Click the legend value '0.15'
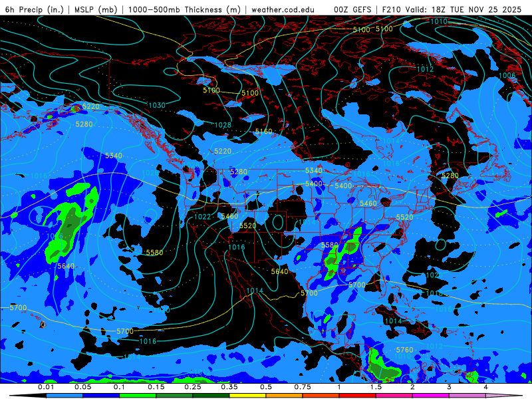Screen dimensions: 532x399 [x=156, y=387]
